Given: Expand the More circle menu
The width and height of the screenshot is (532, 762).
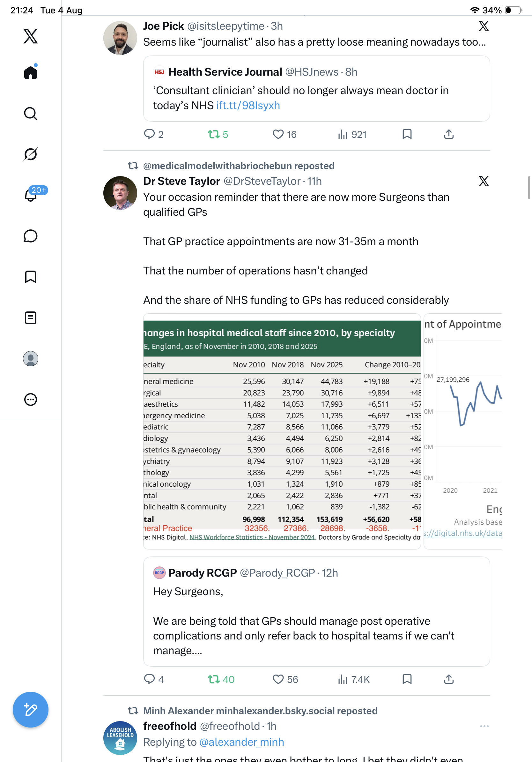Looking at the screenshot, I should tap(31, 400).
